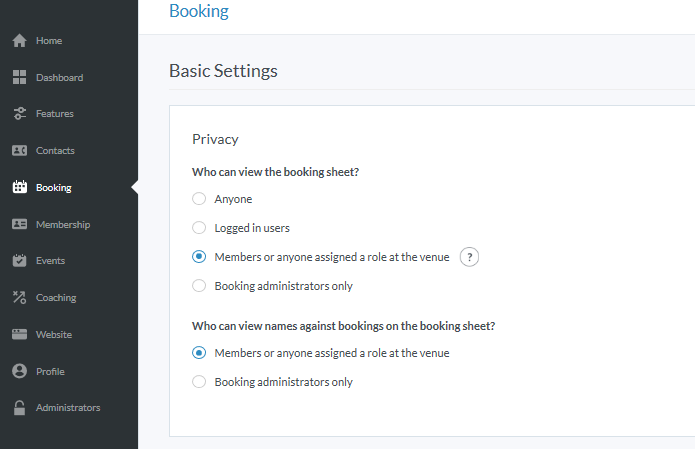
Task: Click the Home house icon
Action: pyautogui.click(x=19, y=41)
